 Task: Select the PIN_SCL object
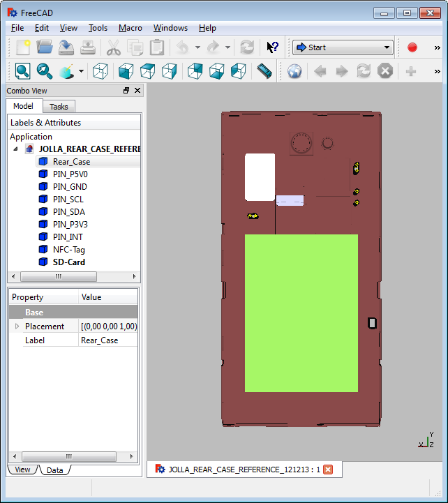(x=68, y=200)
